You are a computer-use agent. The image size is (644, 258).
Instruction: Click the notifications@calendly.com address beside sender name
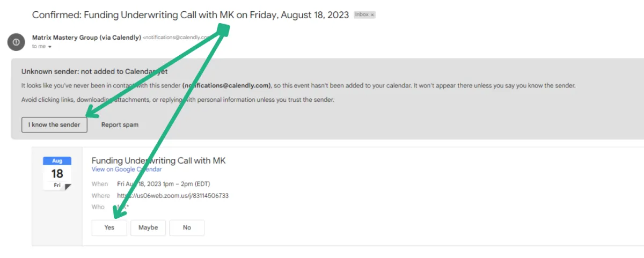point(177,38)
